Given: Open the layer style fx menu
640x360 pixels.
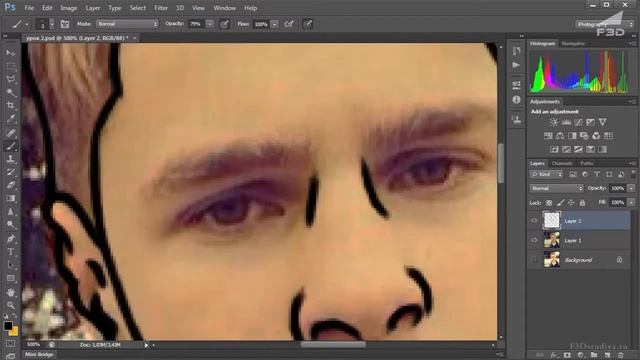Looking at the screenshot, I should 553,355.
